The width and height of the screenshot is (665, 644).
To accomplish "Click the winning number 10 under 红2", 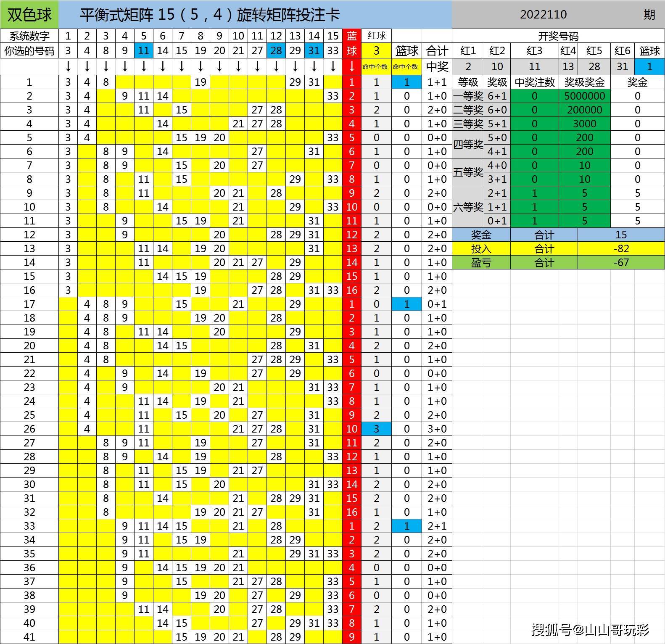I will [497, 66].
